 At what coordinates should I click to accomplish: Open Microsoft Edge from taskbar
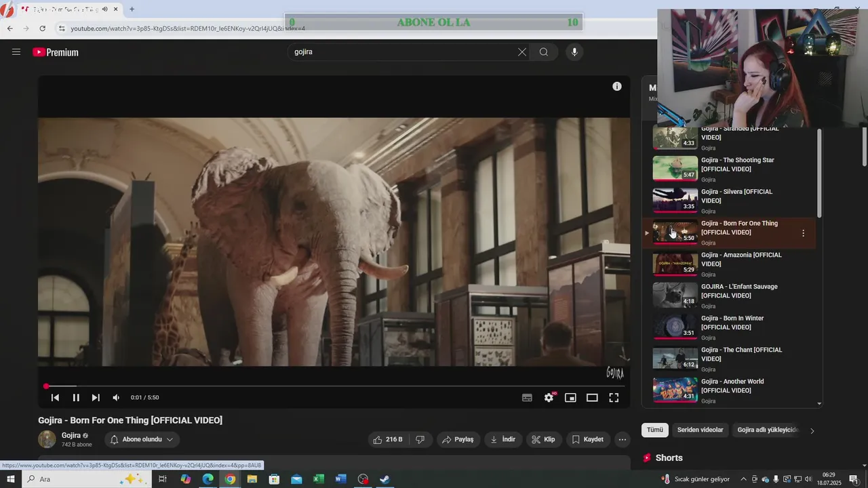[x=208, y=479]
